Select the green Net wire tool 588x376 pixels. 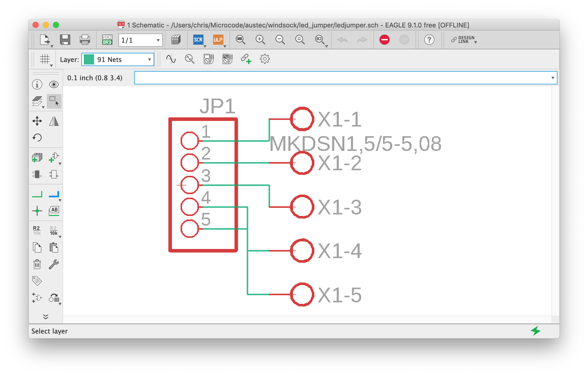click(37, 194)
